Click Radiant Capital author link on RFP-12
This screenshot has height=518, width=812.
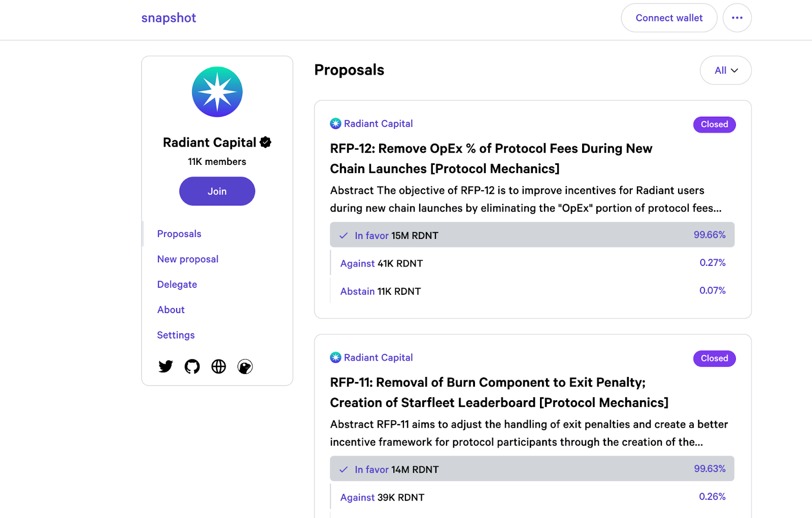click(379, 123)
